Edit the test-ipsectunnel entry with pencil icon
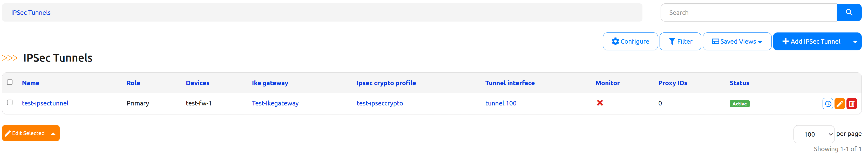The width and height of the screenshot is (868, 154). tap(840, 103)
